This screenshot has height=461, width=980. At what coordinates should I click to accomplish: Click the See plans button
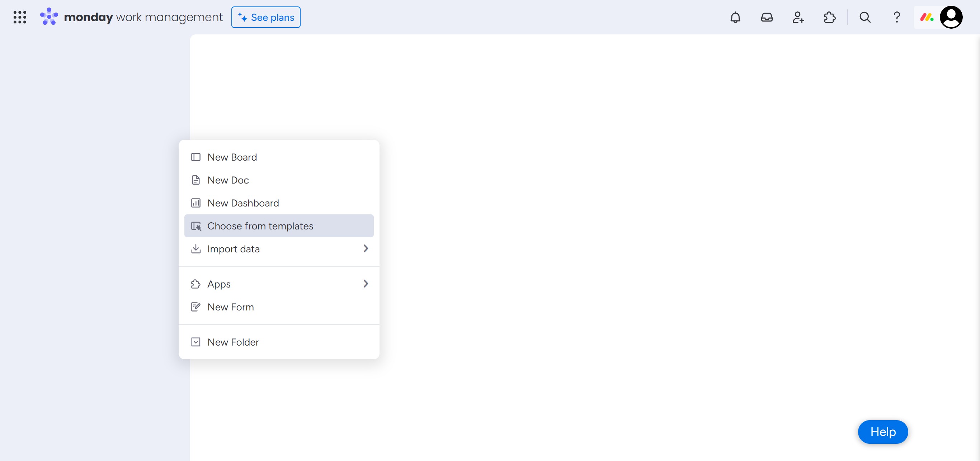coord(265,17)
